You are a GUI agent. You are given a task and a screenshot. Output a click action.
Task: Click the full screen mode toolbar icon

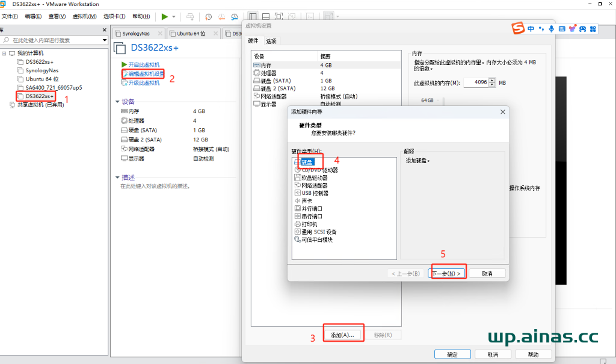coord(279,16)
